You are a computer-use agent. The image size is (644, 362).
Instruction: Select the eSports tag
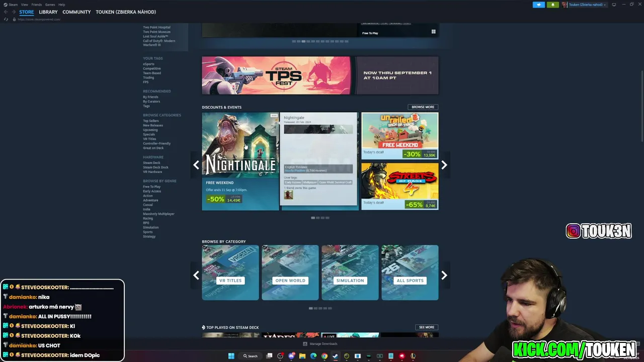coord(148,64)
